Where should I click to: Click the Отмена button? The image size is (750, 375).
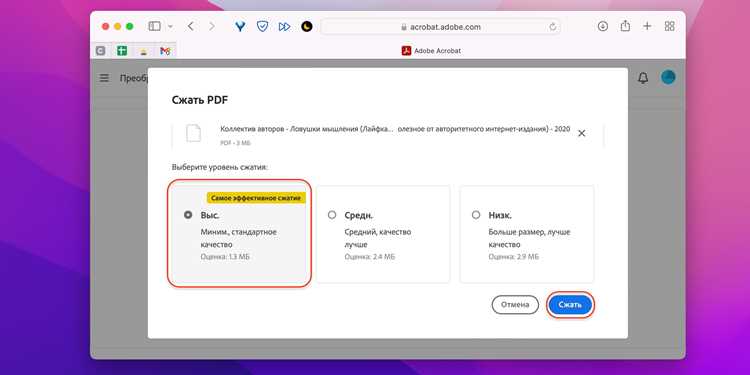(x=515, y=305)
